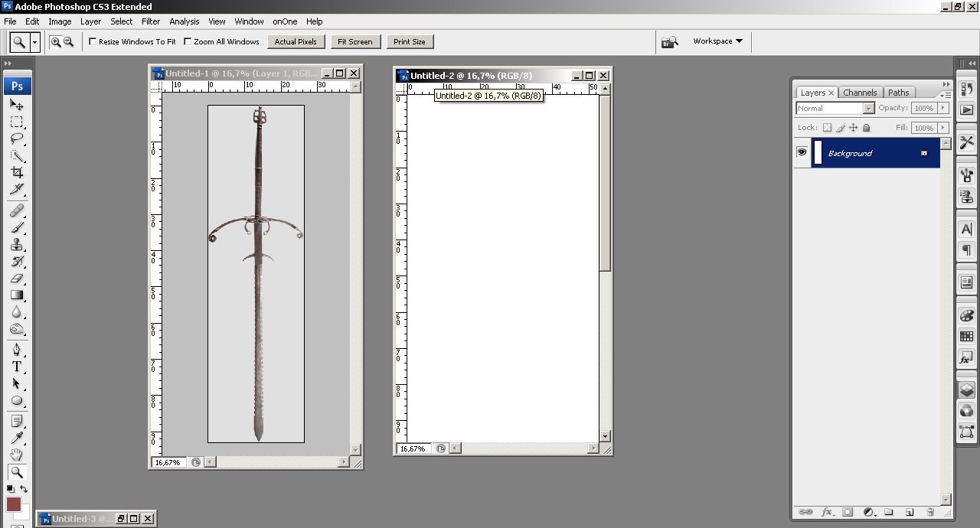Pick the Horizontal Type tool

point(16,367)
